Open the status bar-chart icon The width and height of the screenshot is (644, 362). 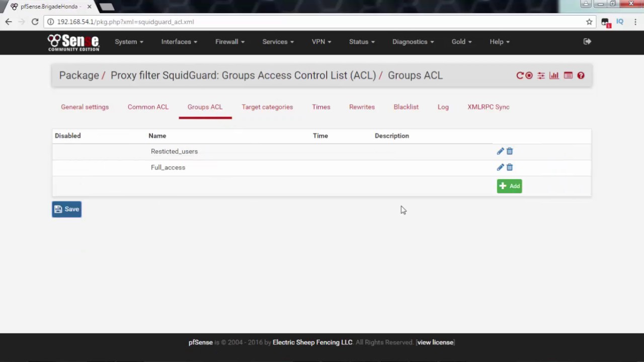click(x=554, y=75)
